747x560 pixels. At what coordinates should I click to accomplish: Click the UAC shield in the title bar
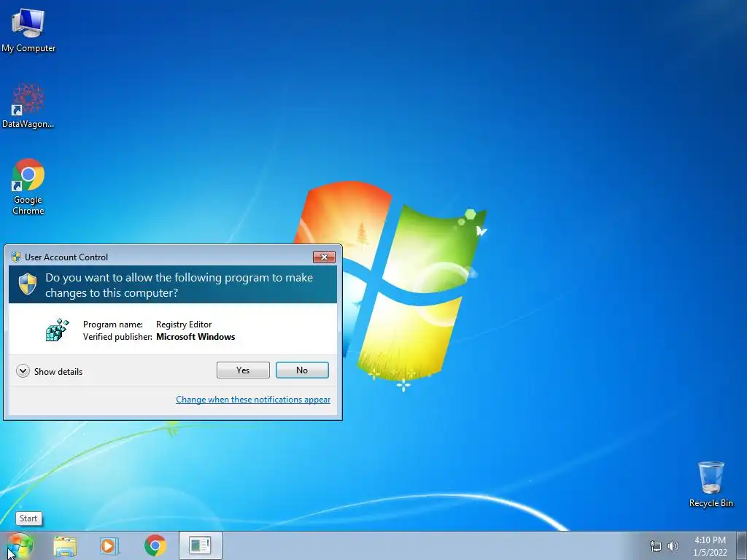tap(16, 257)
